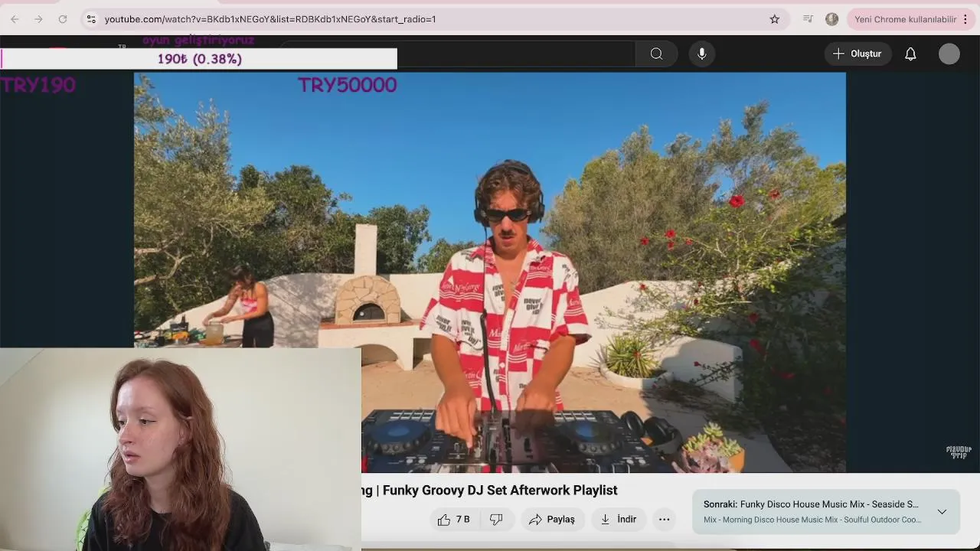The height and width of the screenshot is (551, 980).
Task: Click the YouTube search text field
Action: [x=459, y=54]
